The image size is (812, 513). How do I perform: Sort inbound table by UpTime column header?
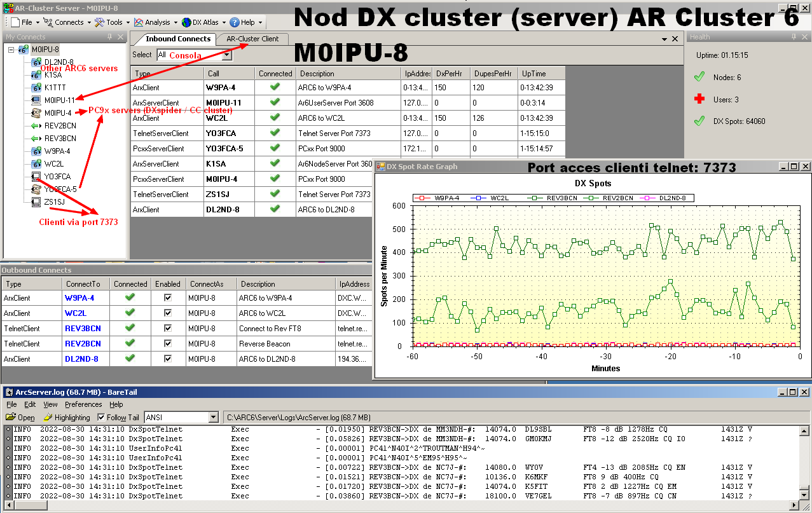click(541, 74)
